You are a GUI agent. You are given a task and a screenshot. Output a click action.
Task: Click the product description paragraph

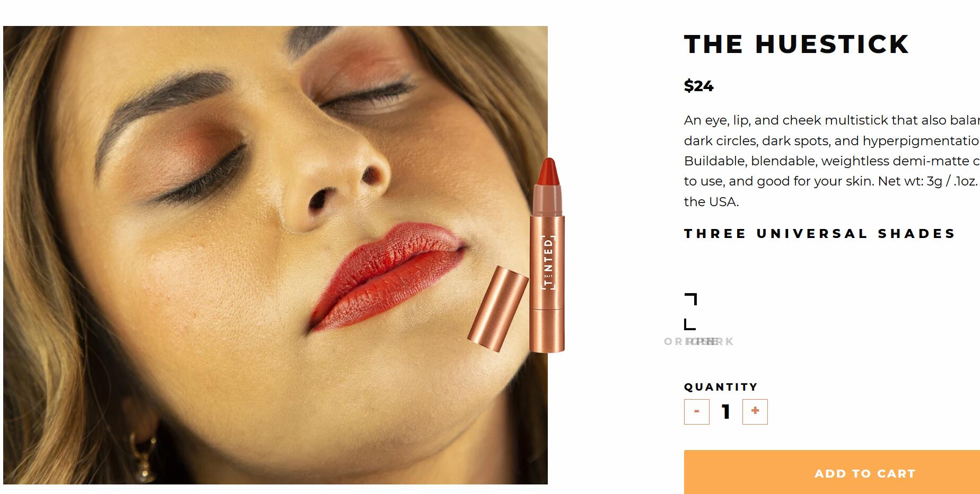click(832, 161)
